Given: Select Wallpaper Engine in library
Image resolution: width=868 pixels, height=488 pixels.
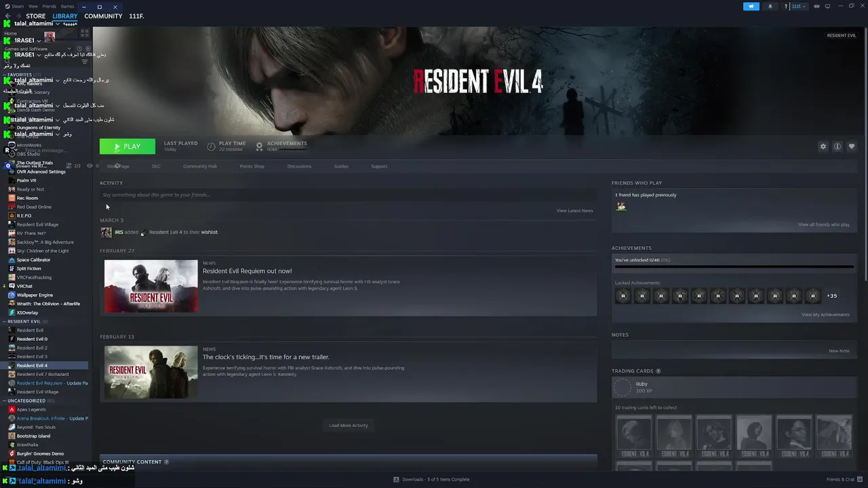Looking at the screenshot, I should [x=35, y=295].
